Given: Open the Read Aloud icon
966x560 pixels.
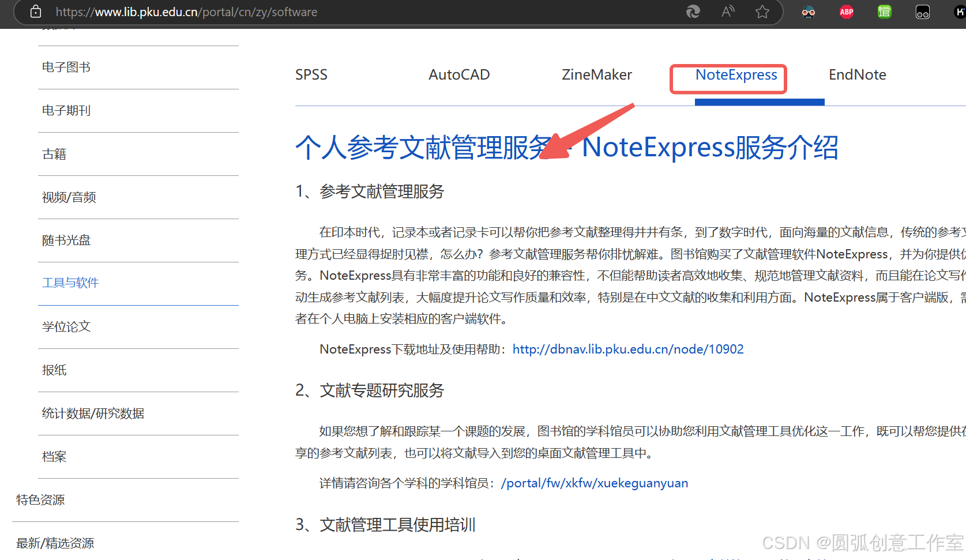Looking at the screenshot, I should click(x=728, y=12).
